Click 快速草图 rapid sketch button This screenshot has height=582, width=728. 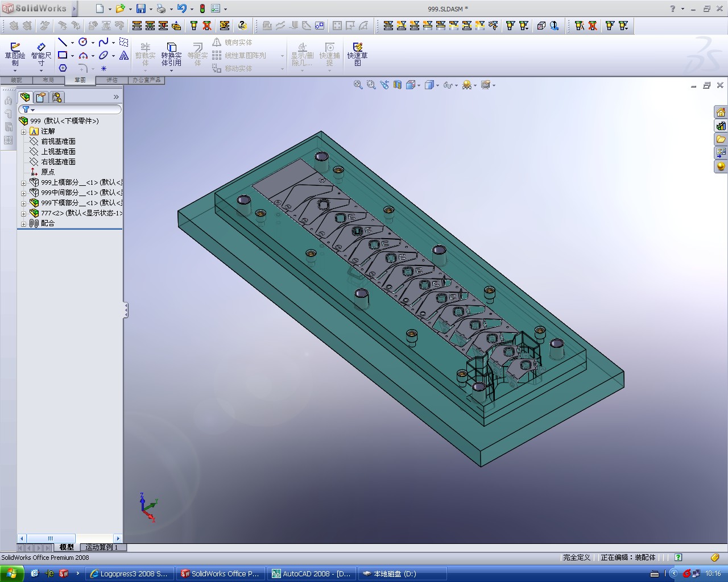[357, 55]
